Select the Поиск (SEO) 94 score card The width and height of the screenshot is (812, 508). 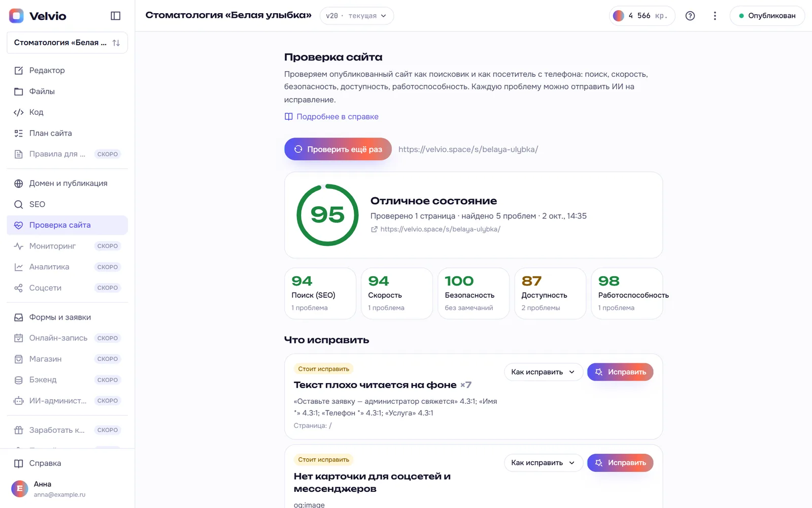(320, 294)
